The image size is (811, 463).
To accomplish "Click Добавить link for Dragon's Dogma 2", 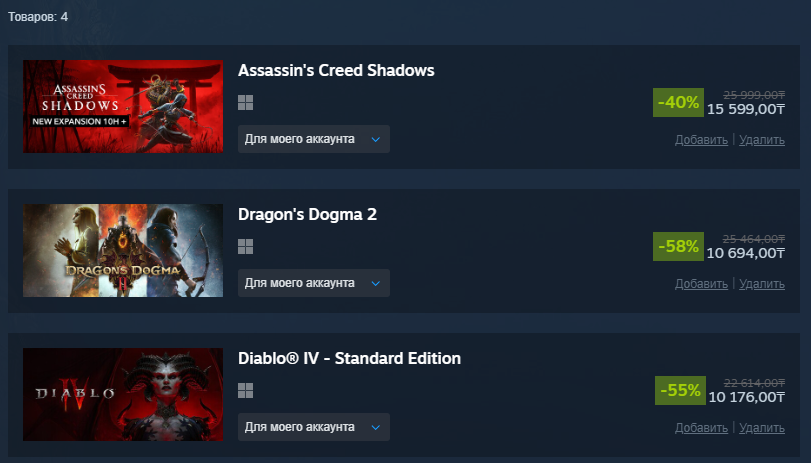I will click(701, 284).
